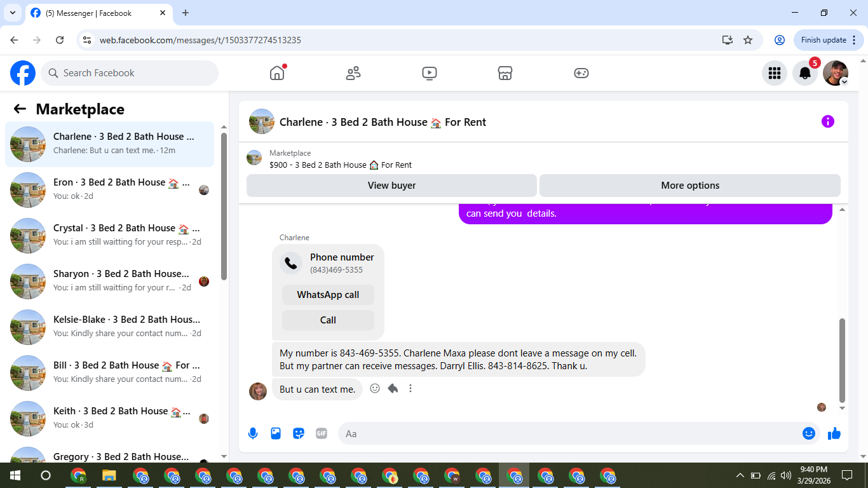This screenshot has height=488, width=868.
Task: Click the voice clip microphone icon
Action: click(x=253, y=433)
